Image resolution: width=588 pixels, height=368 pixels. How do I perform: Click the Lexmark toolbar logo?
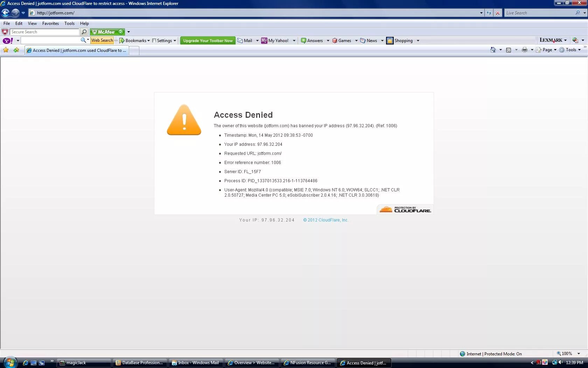[551, 40]
